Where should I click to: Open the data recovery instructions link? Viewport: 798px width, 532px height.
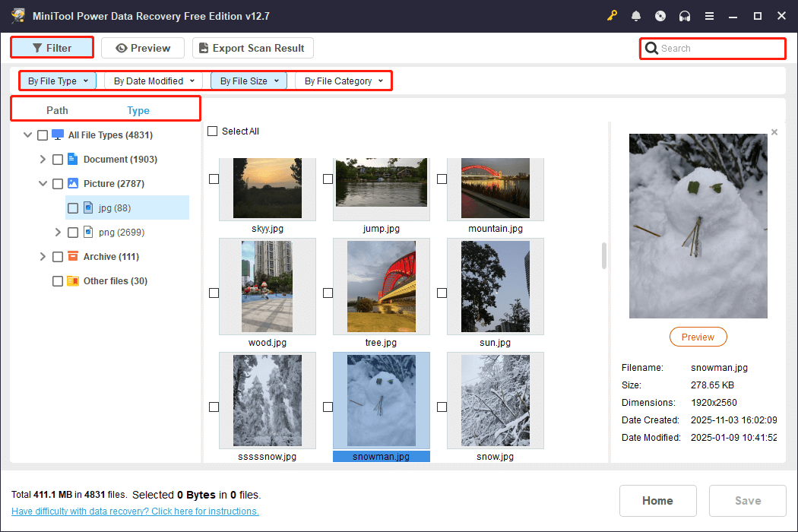[135, 511]
